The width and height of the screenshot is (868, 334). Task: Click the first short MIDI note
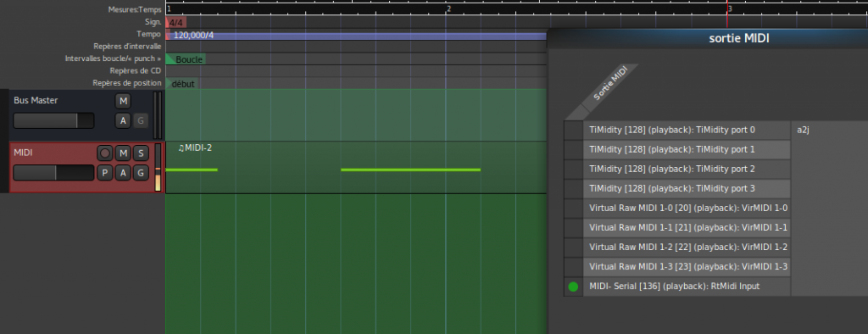(x=192, y=170)
